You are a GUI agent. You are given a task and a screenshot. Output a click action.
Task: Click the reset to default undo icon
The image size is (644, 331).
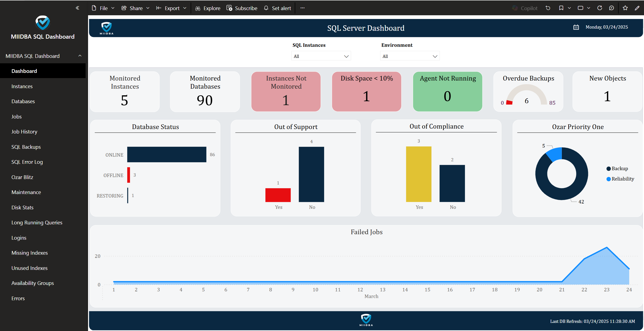point(548,8)
